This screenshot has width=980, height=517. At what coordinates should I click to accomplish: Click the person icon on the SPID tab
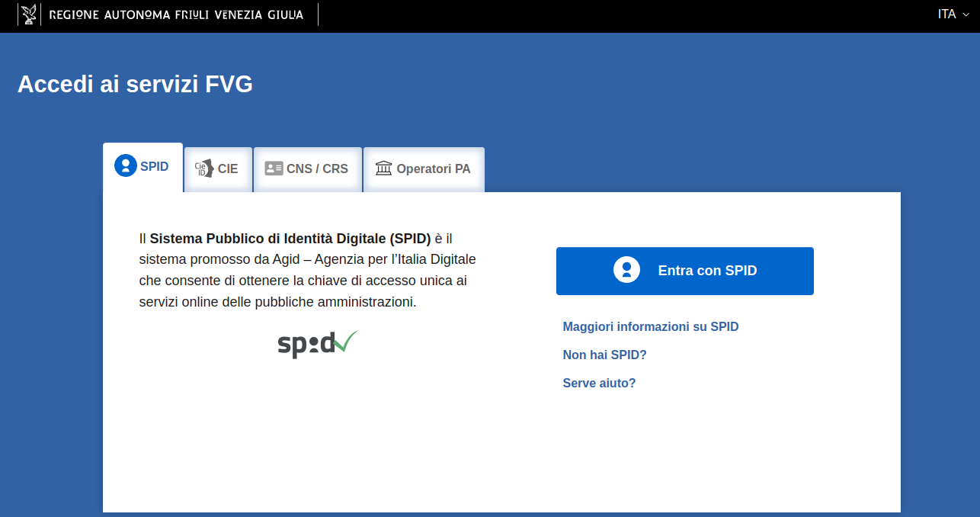125,165
